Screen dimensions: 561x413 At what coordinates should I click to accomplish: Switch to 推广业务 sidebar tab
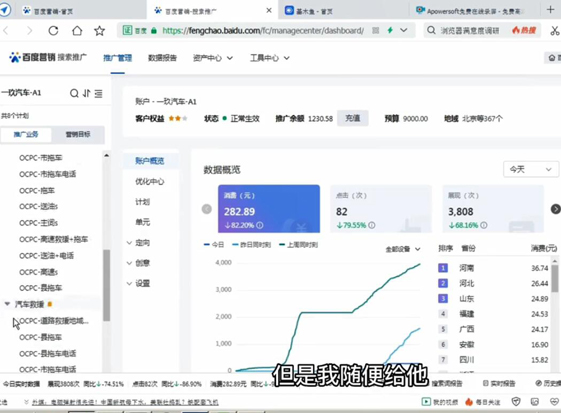point(26,135)
